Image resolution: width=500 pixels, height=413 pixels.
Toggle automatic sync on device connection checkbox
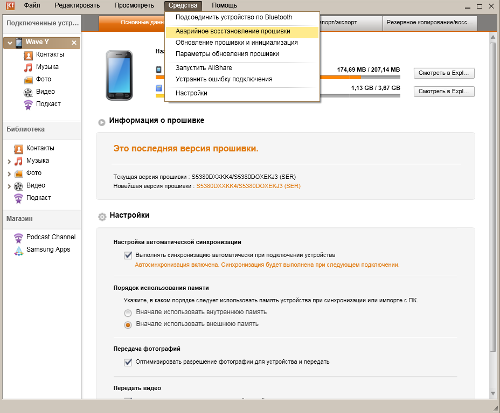click(x=128, y=255)
